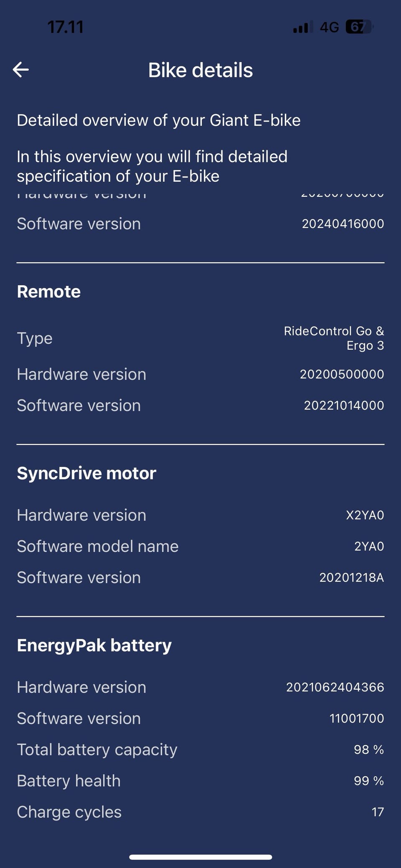Tap the battery level indicator icon
The height and width of the screenshot is (868, 401).
click(x=358, y=27)
